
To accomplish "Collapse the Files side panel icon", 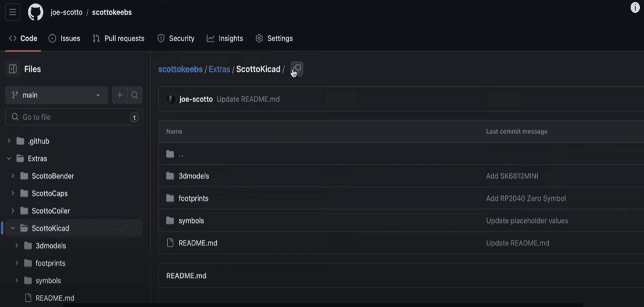I will point(13,69).
